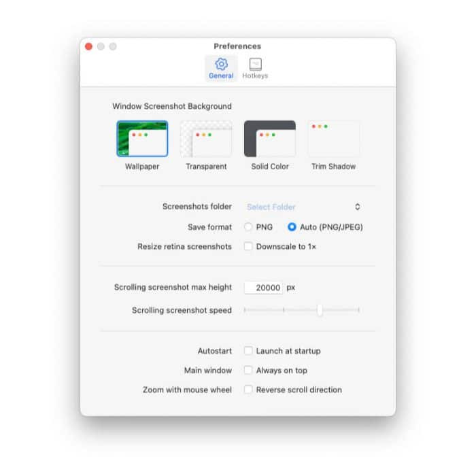The image size is (476, 476).
Task: Enable Downscale to 1x checkbox
Action: tap(248, 246)
